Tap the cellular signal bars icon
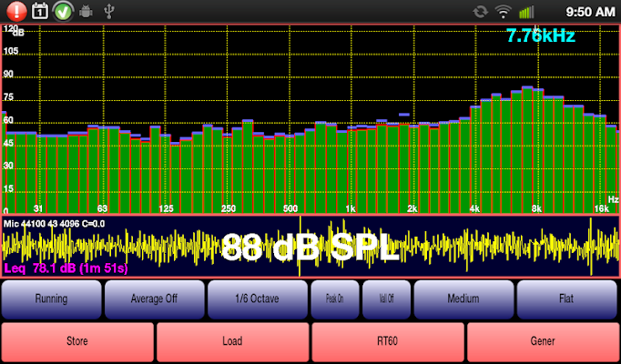 pos(526,12)
